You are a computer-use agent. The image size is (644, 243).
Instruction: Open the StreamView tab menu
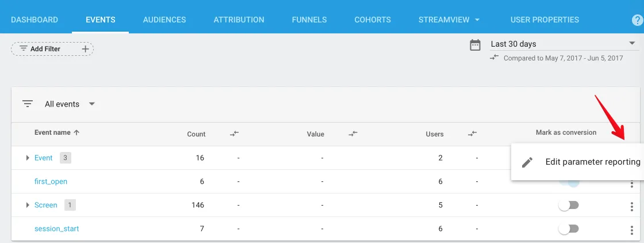pyautogui.click(x=449, y=20)
